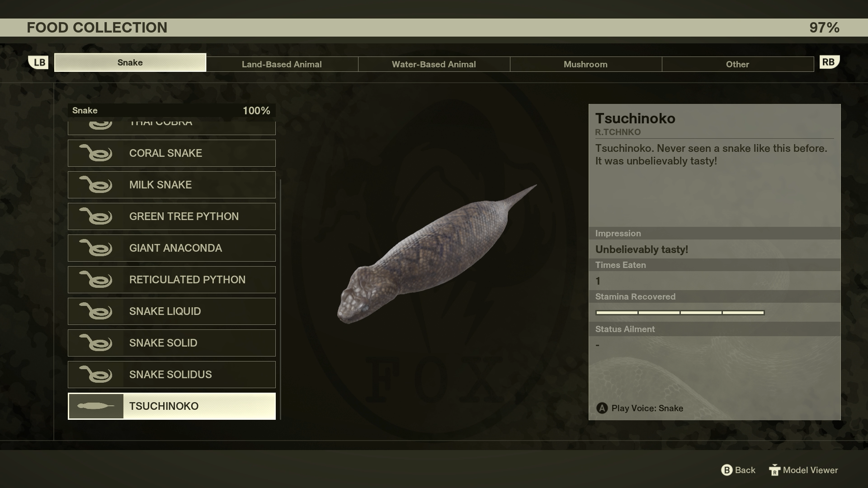The image size is (868, 488).
Task: Click the Model Viewer stick icon
Action: click(x=774, y=470)
